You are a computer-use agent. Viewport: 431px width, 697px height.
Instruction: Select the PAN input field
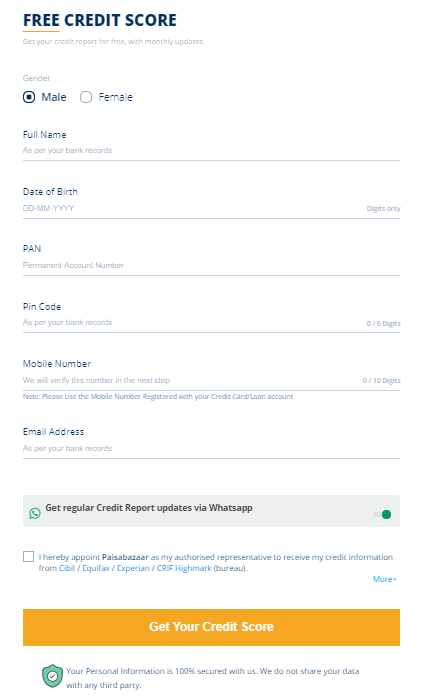[x=212, y=265]
